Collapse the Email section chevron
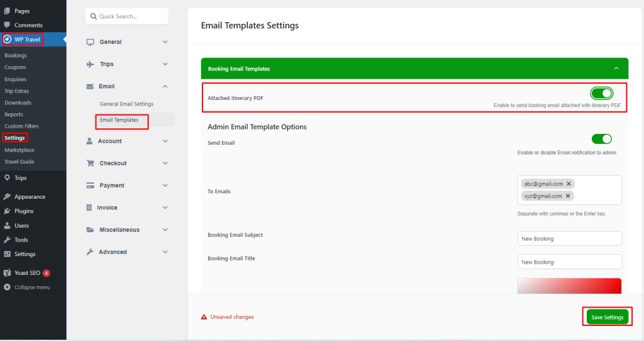644x341 pixels. pos(165,86)
